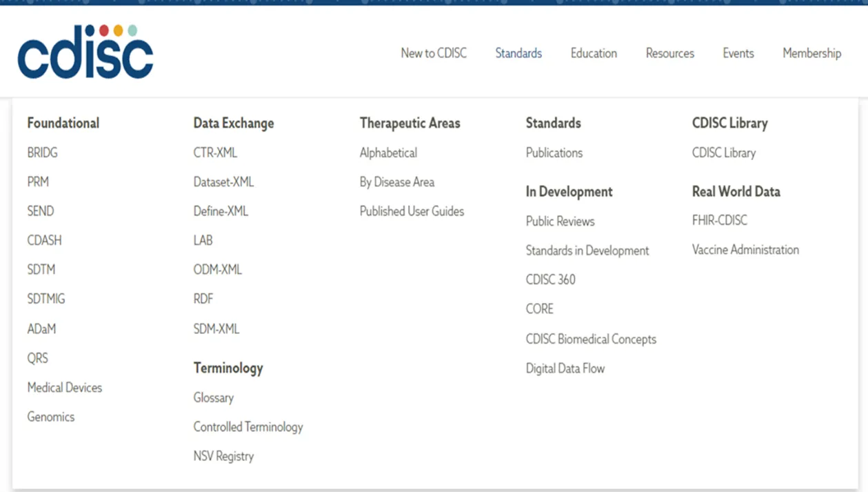The height and width of the screenshot is (492, 868).
Task: Select the CDISC 360 link
Action: point(550,279)
